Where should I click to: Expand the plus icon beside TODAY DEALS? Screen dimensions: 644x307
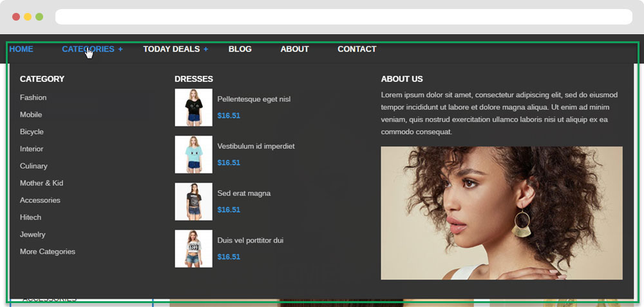tap(206, 49)
